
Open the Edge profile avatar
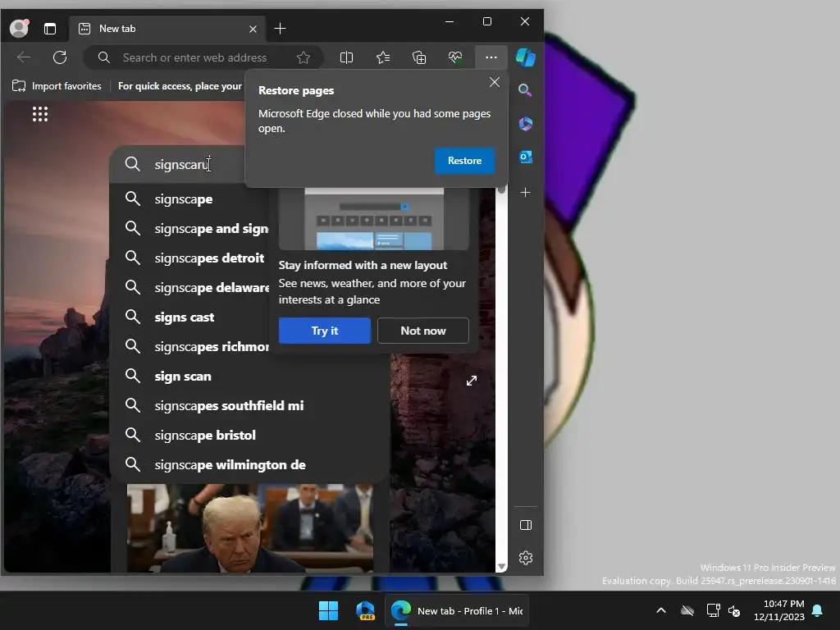click(20, 28)
